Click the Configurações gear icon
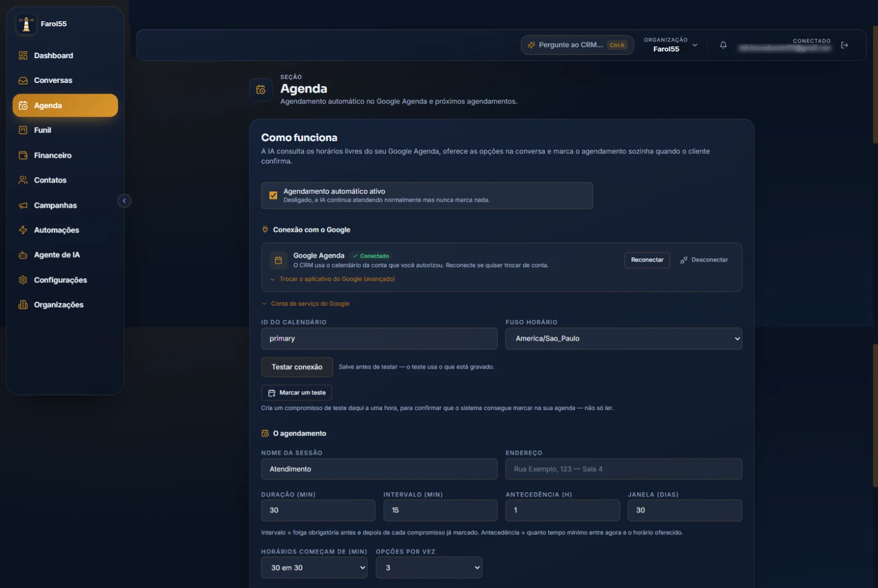The image size is (878, 588). click(x=23, y=280)
